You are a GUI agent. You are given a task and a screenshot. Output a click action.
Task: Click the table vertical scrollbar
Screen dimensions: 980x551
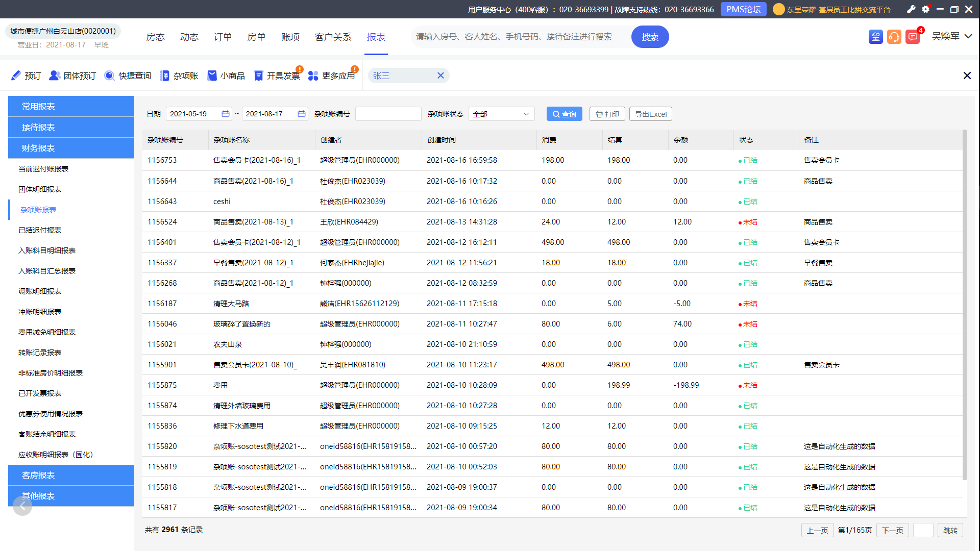[964, 305]
